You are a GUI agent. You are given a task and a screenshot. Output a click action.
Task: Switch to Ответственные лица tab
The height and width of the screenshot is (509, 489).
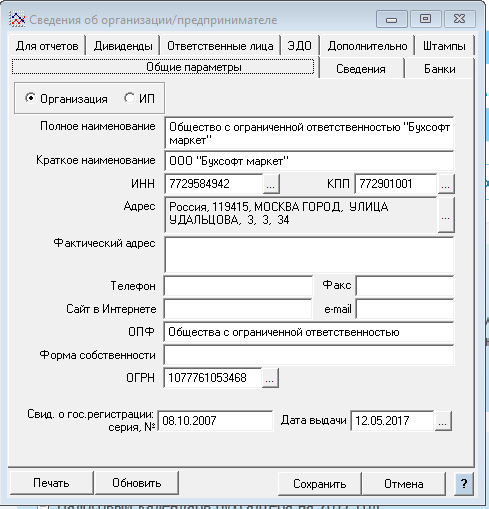220,46
